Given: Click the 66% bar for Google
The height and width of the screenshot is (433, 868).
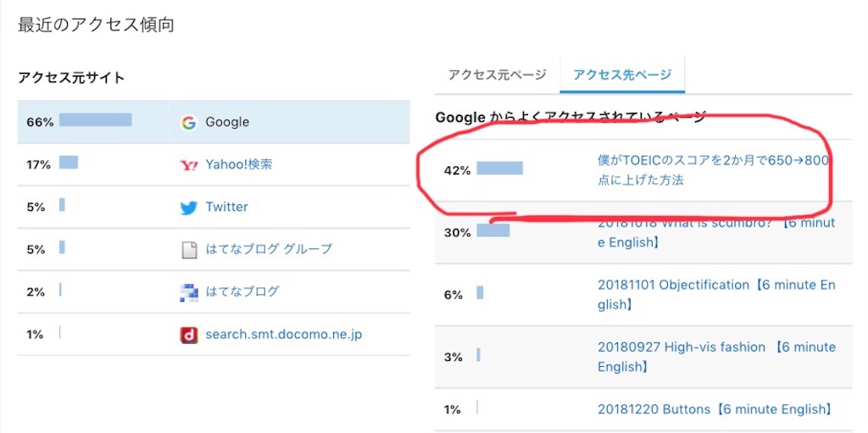Looking at the screenshot, I should (95, 119).
